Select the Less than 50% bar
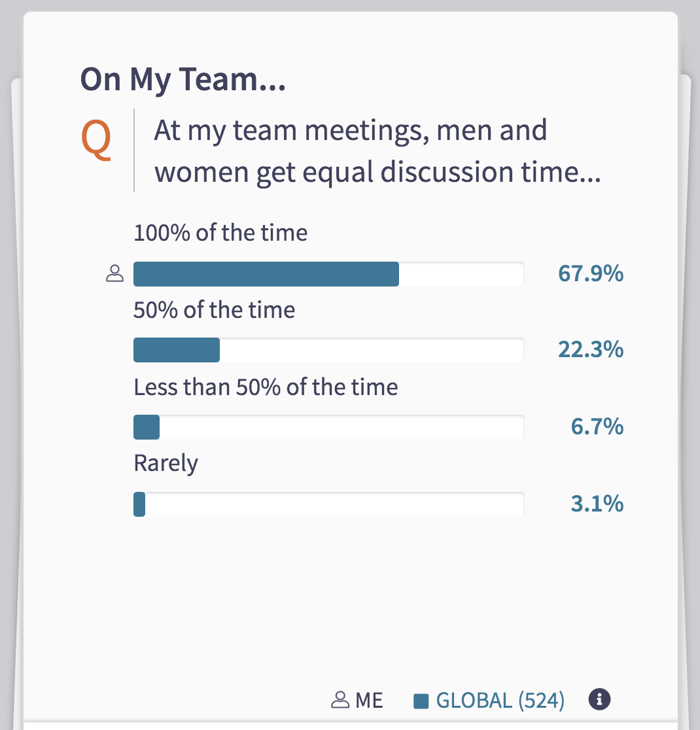700x730 pixels. point(329,427)
